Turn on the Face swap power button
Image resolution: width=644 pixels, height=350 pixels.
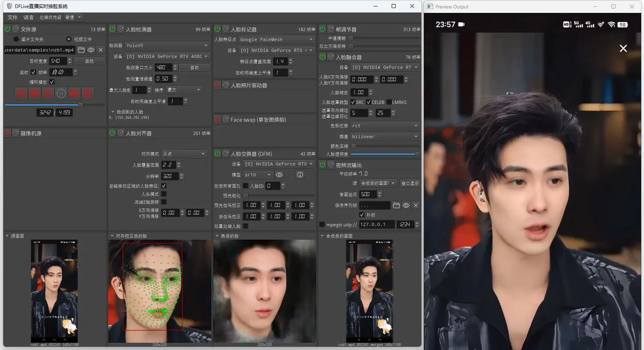point(217,120)
